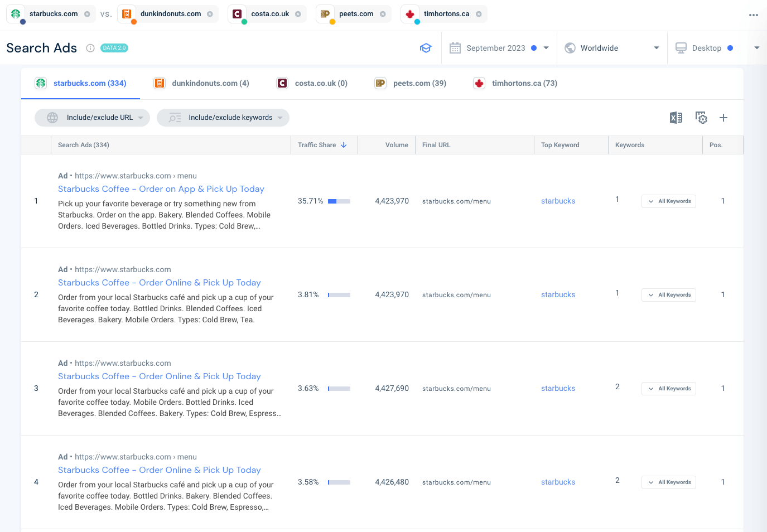Image resolution: width=767 pixels, height=532 pixels.
Task: Click top keyword 'starbucks' in row 1
Action: (x=558, y=201)
